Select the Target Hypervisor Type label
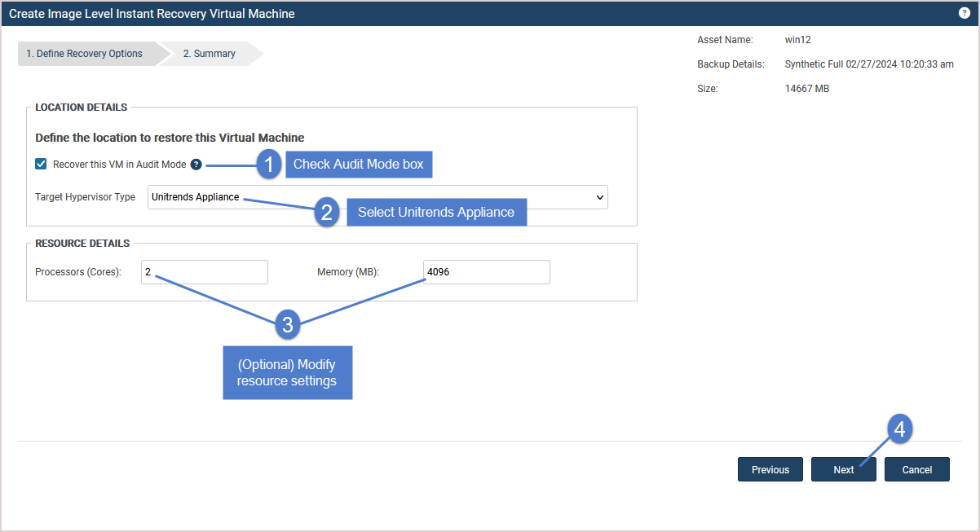 (86, 197)
